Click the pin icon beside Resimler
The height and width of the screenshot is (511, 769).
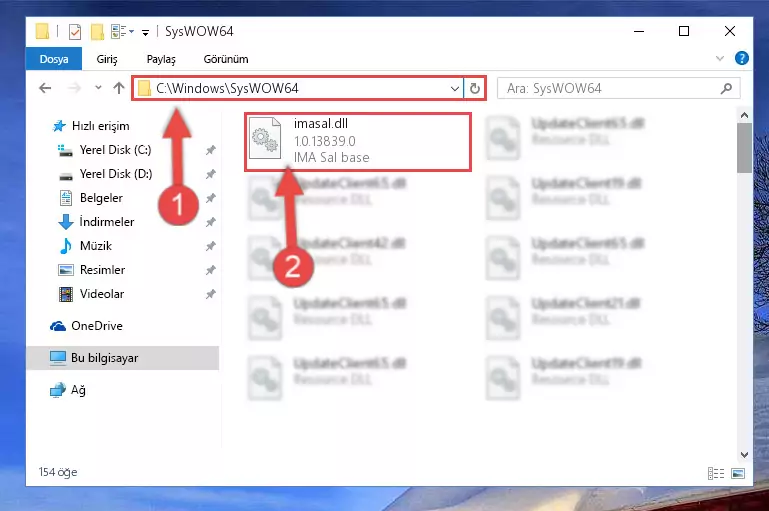pyautogui.click(x=210, y=270)
